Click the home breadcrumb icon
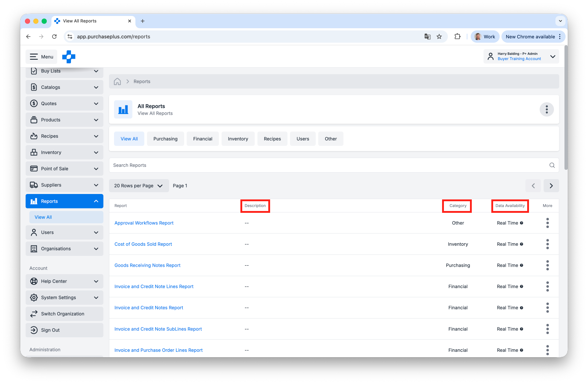The image size is (588, 384). click(x=117, y=81)
